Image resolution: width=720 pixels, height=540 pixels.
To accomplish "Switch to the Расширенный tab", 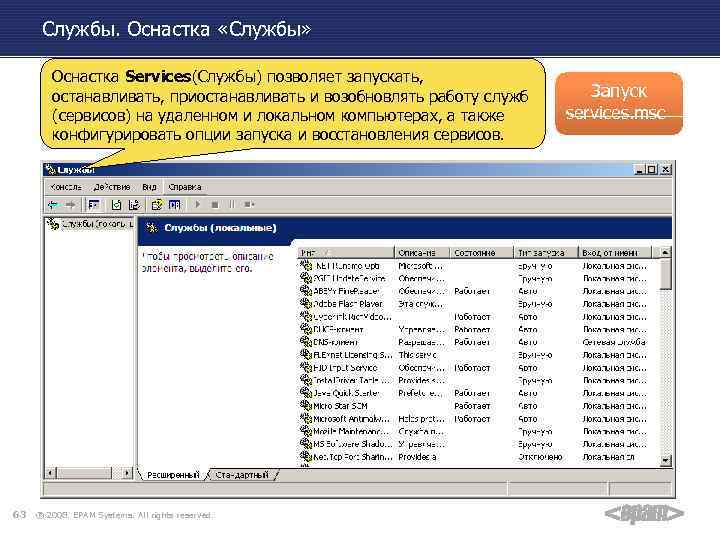I will (173, 475).
